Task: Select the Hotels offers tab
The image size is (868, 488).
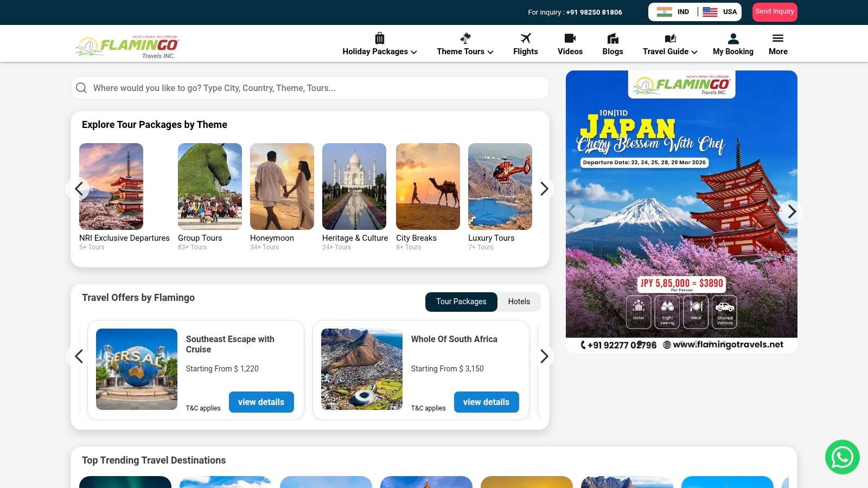Action: 519,301
